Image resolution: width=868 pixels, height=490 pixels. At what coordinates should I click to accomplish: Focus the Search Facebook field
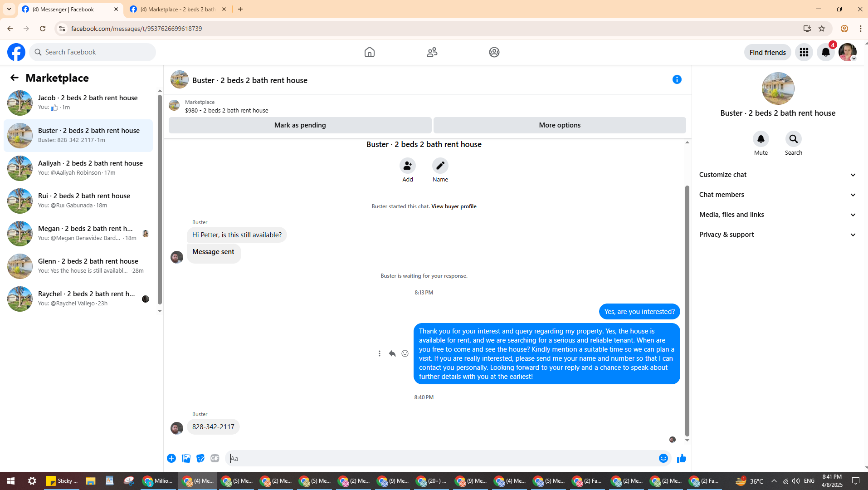point(93,52)
